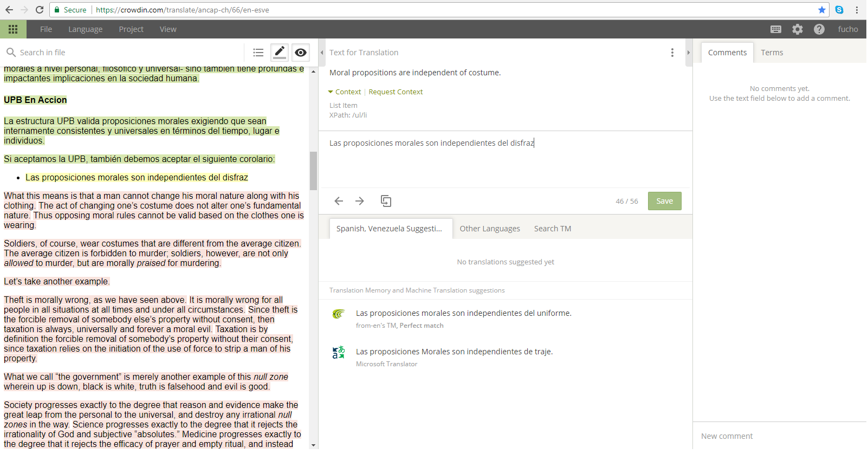Select the 'Las proposiciones morales' bullet string
Screen dimensions: 868x467
[x=137, y=178]
